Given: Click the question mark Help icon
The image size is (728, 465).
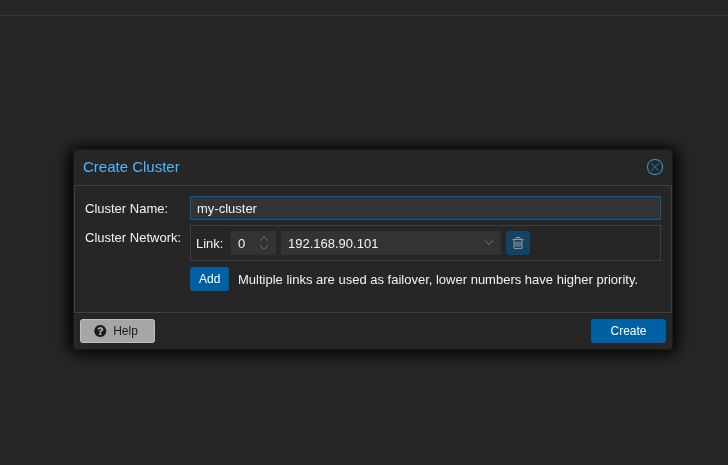Looking at the screenshot, I should click(100, 331).
